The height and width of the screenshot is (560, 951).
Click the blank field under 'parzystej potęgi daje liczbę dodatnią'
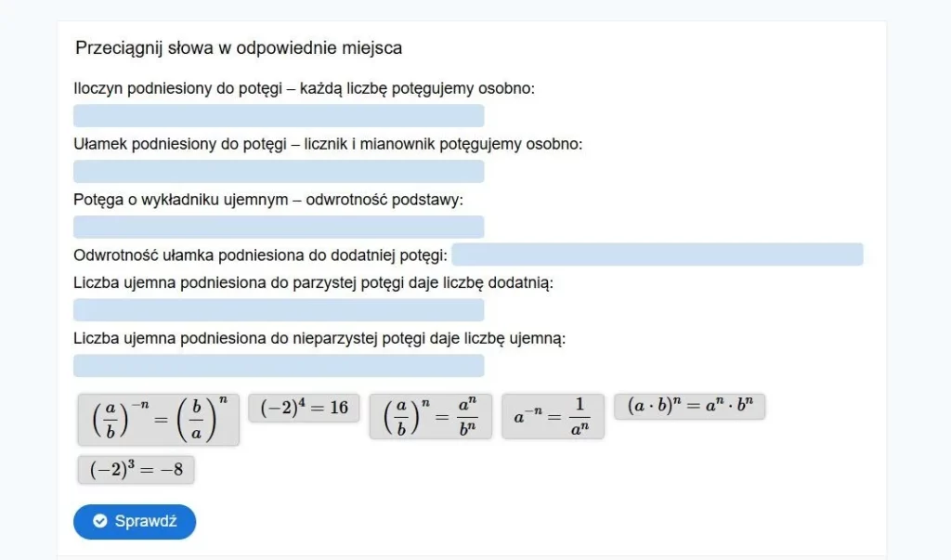pos(279,310)
